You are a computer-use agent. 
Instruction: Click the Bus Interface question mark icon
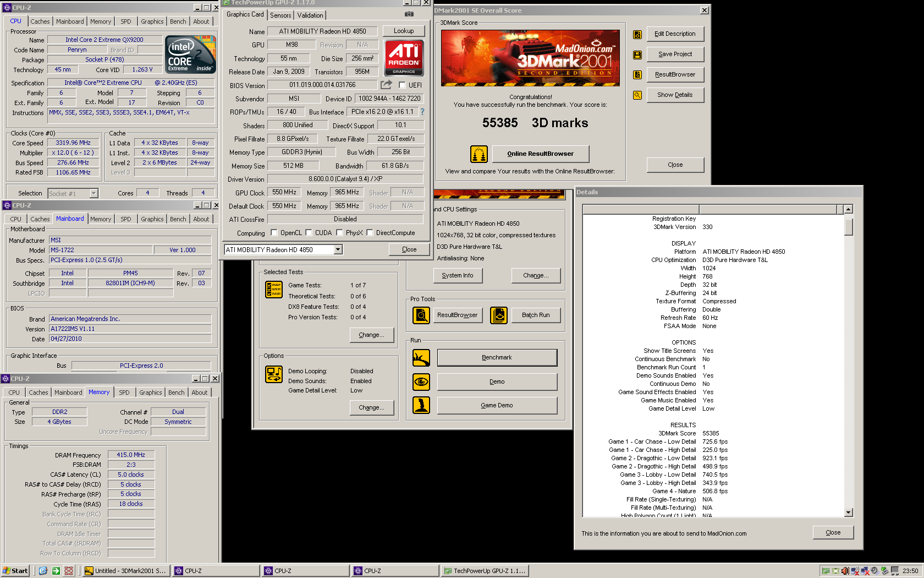point(422,112)
